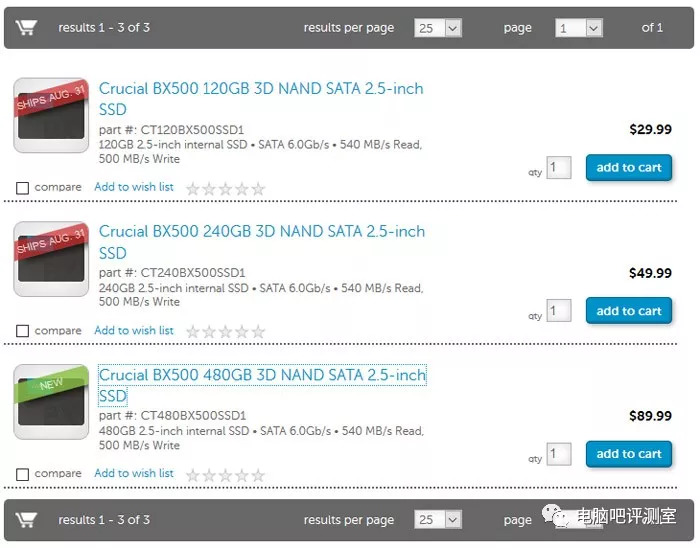The width and height of the screenshot is (700, 548).
Task: Check compare box for 480GB SSD
Action: [22, 474]
